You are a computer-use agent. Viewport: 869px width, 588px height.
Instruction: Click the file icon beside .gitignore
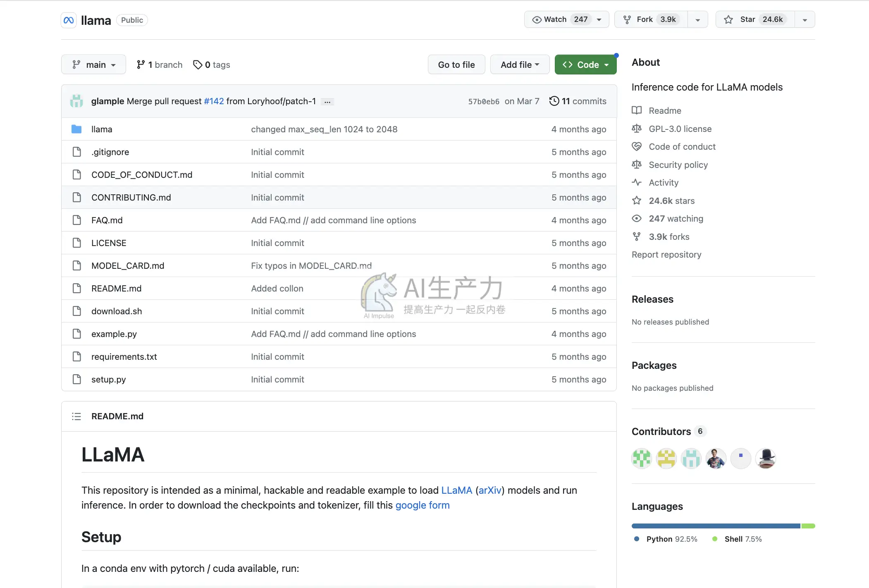coord(76,152)
